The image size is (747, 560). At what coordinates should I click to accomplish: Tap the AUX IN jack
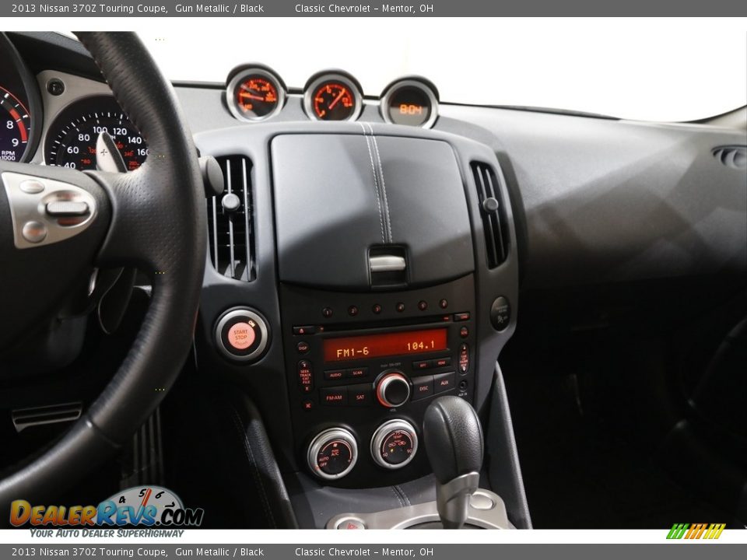pos(462,385)
